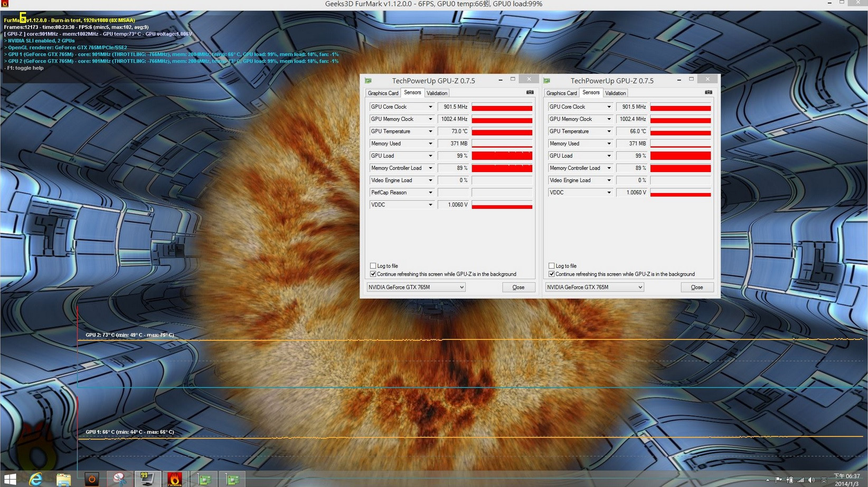Switch input language via 英 indicator
Screen dimensions: 868x487
[824, 480]
